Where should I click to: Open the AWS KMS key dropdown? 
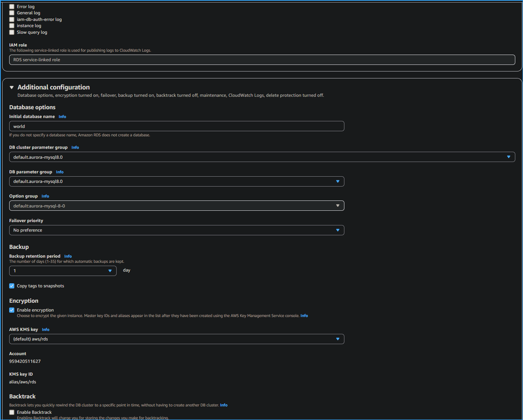point(337,339)
